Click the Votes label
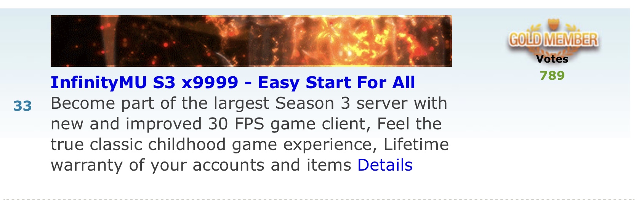Image resolution: width=644 pixels, height=200 pixels. point(552,59)
